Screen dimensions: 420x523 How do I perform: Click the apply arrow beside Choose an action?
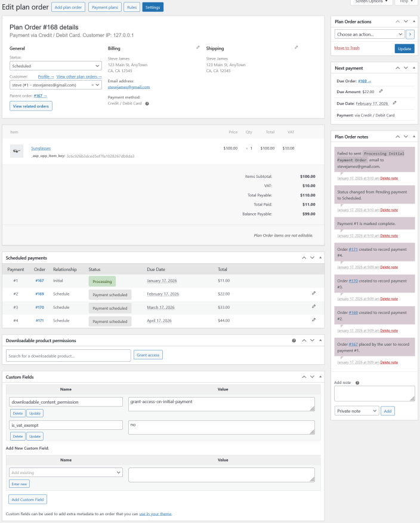[410, 34]
